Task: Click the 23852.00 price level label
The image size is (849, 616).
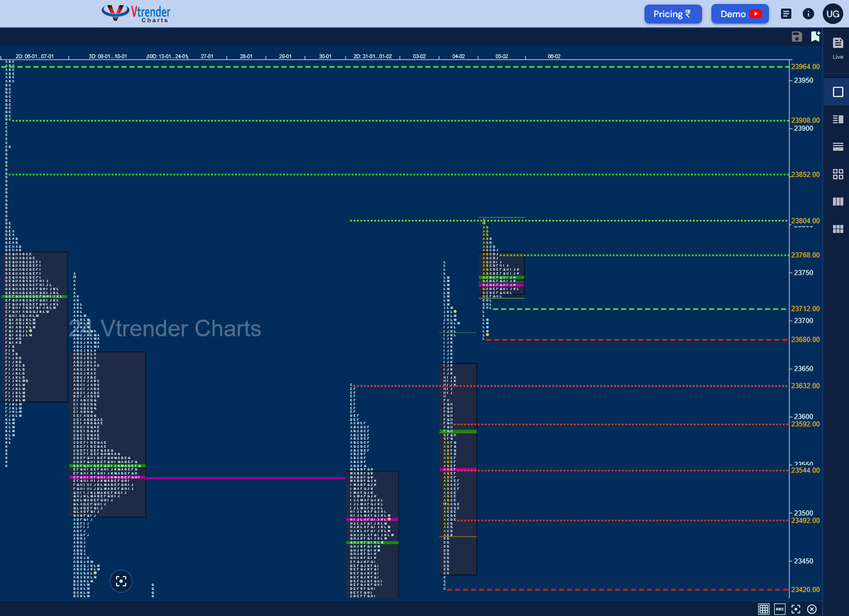Action: click(806, 174)
